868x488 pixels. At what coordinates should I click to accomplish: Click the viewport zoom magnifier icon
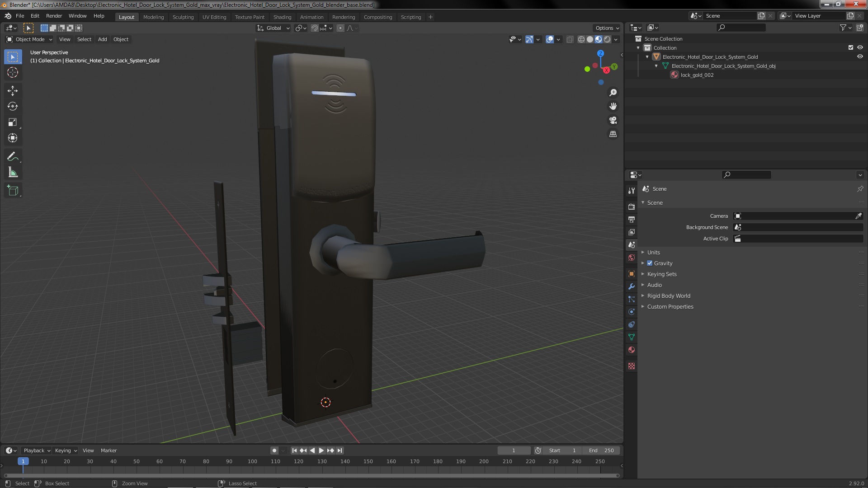613,93
